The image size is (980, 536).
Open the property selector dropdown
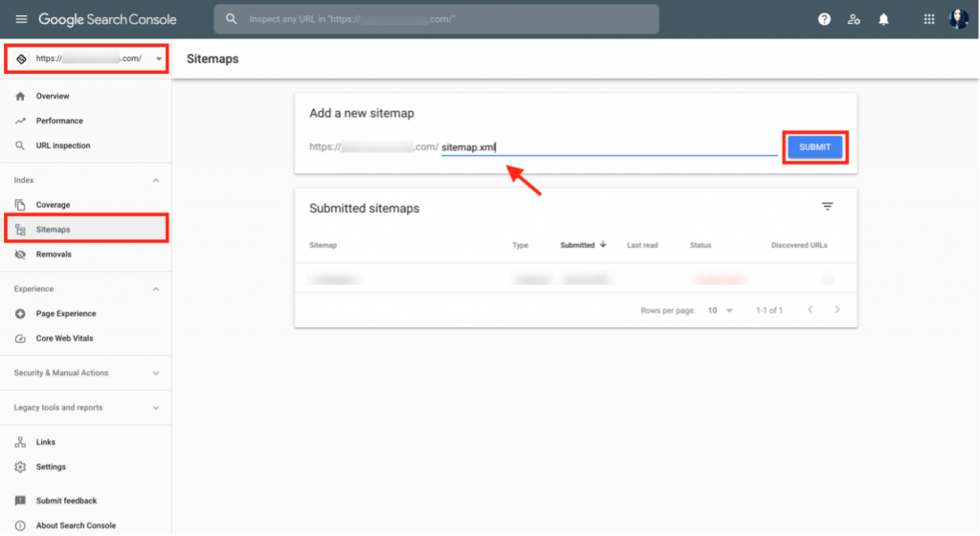[x=87, y=58]
